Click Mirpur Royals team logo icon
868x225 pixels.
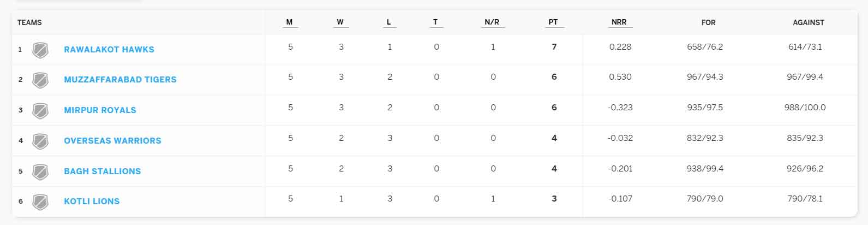point(40,111)
